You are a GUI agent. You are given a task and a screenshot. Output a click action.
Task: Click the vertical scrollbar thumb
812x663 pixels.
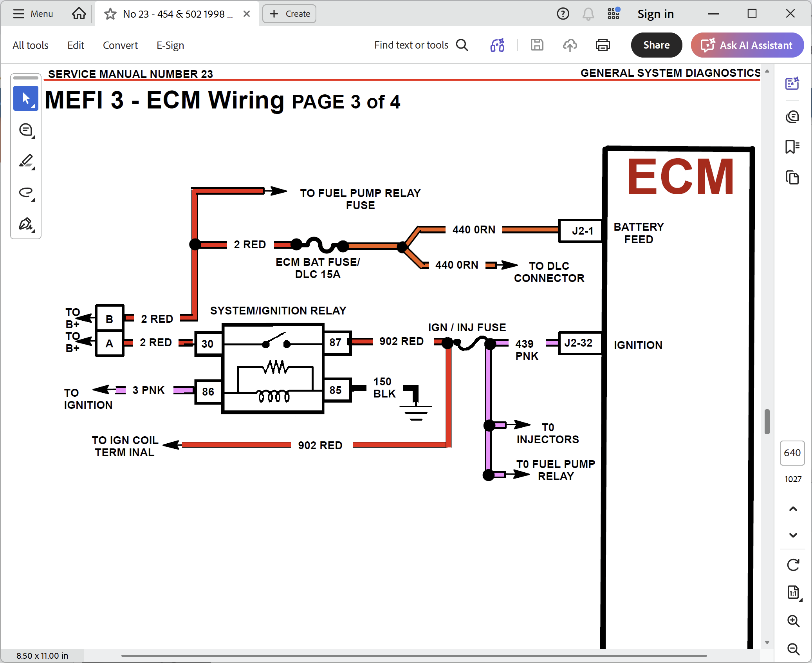pyautogui.click(x=767, y=422)
